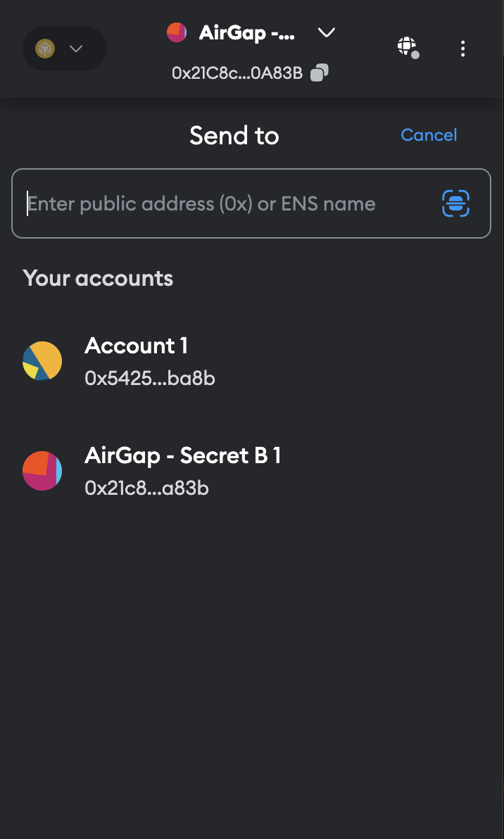504x839 pixels.
Task: Click address 0x21c8...a83b under AirGap
Action: tap(146, 488)
